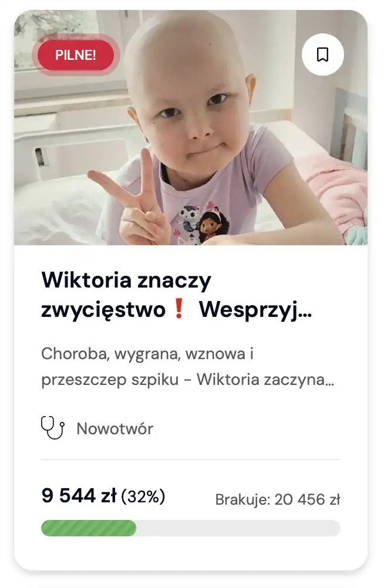Viewport: 384px width, 588px height.
Task: Click the collected amount 9 544 zł
Action: click(79, 495)
